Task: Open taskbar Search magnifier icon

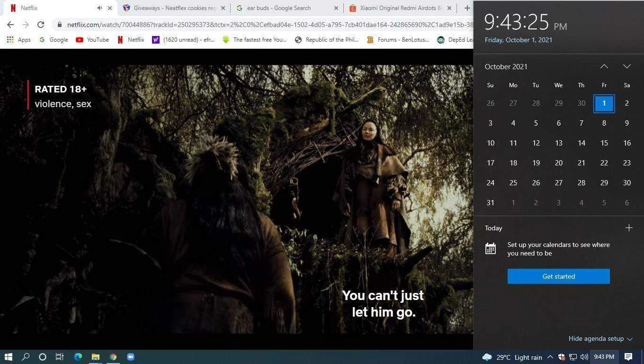Action: [26, 357]
